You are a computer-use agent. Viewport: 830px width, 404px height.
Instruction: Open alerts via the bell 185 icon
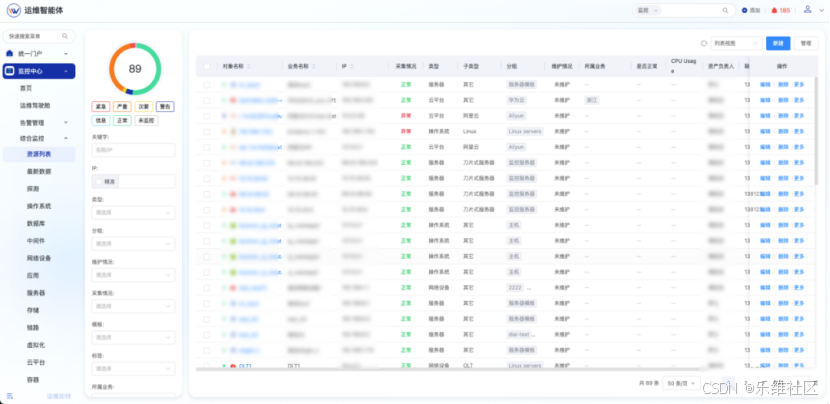(774, 10)
